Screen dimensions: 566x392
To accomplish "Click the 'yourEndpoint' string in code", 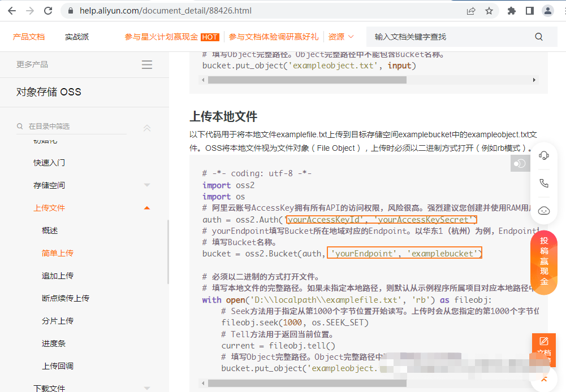I will (364, 254).
